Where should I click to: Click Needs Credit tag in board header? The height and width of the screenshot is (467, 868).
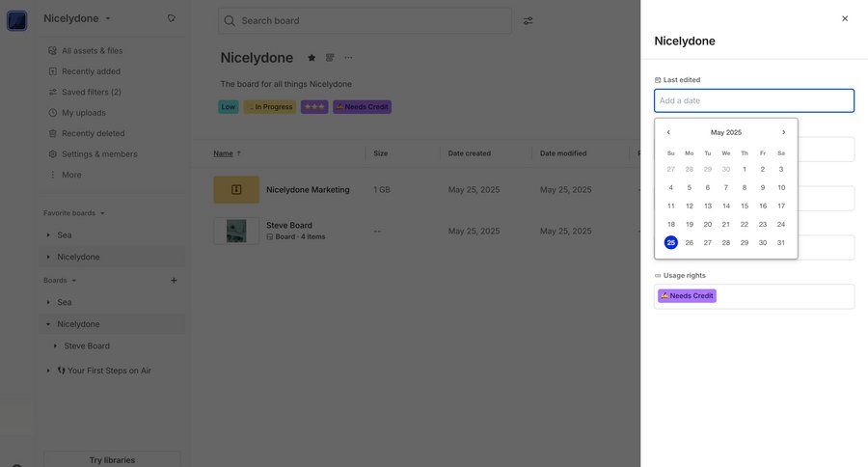362,107
